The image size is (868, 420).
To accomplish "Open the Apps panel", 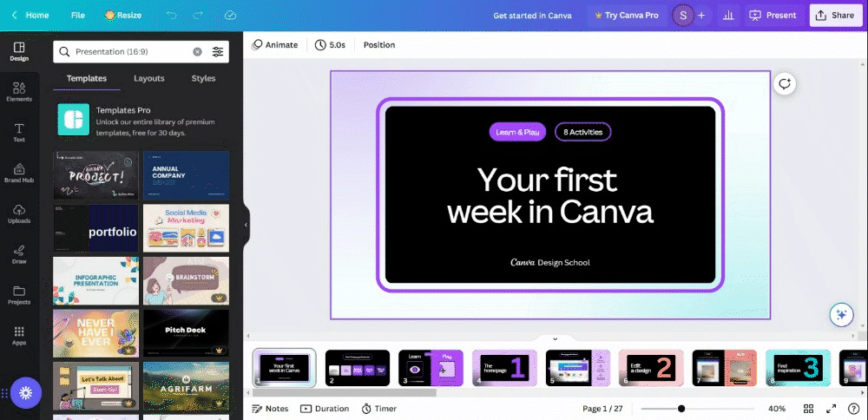I will [19, 336].
